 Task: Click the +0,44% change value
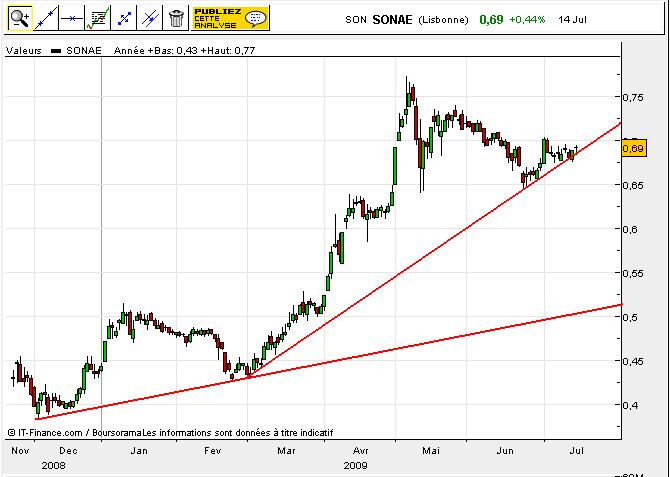[x=527, y=20]
